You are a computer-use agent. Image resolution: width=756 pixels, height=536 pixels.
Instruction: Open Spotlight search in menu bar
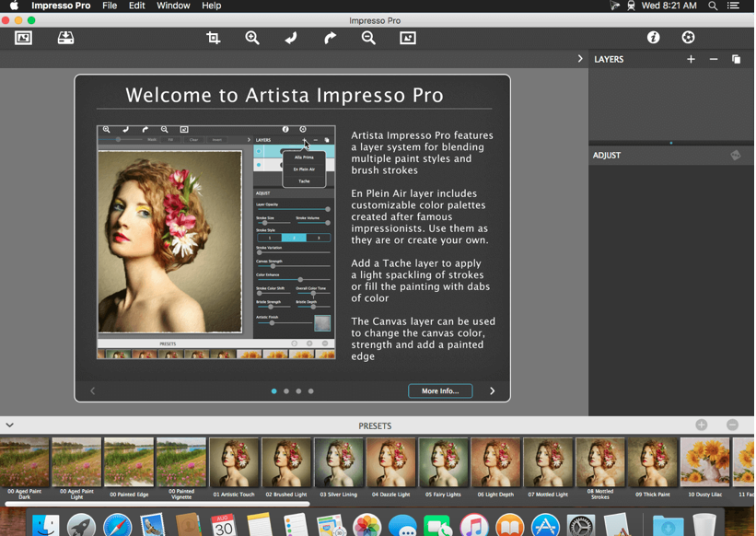point(713,6)
